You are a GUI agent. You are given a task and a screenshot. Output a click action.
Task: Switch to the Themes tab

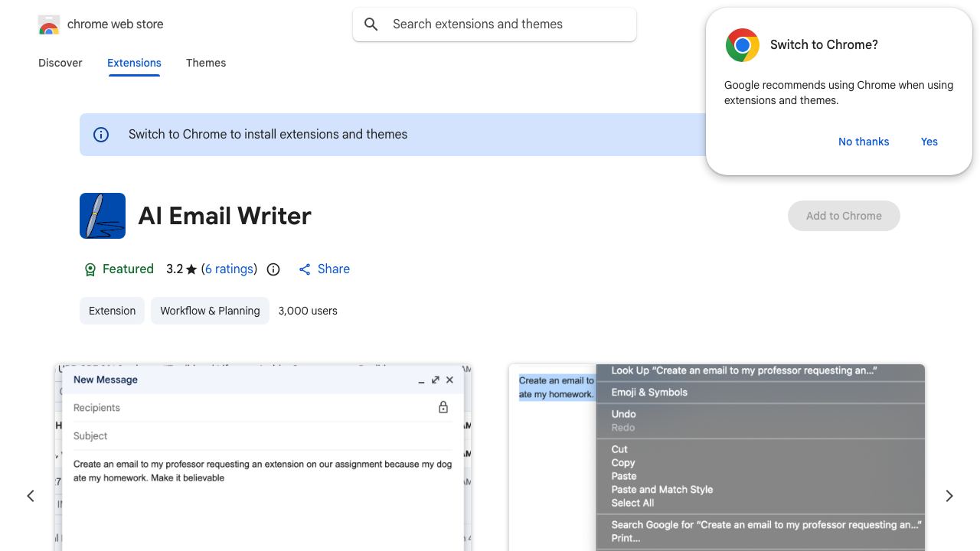206,63
